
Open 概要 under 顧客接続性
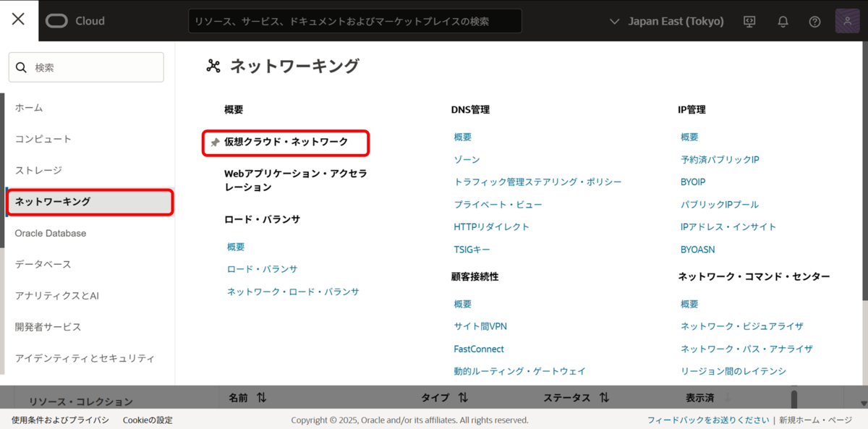pos(463,304)
